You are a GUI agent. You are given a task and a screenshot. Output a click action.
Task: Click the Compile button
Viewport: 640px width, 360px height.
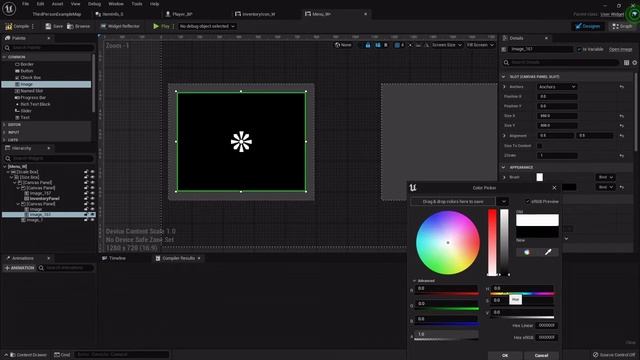click(17, 26)
